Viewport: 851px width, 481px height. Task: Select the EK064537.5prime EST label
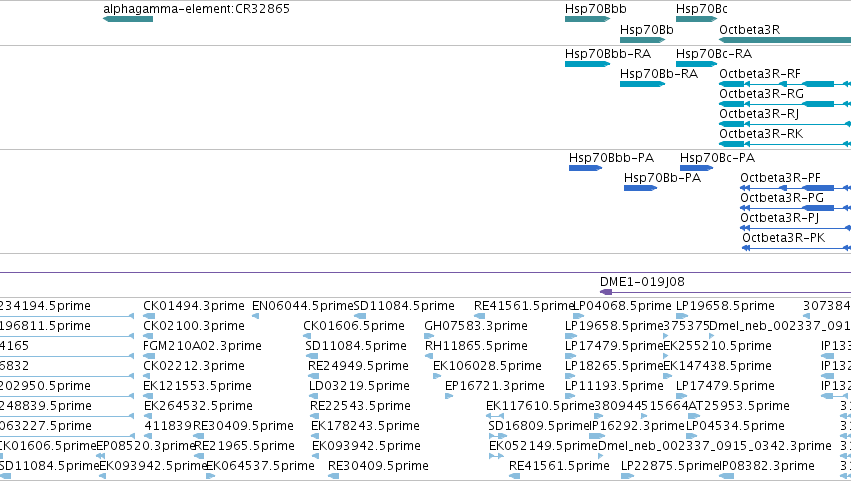pos(261,466)
